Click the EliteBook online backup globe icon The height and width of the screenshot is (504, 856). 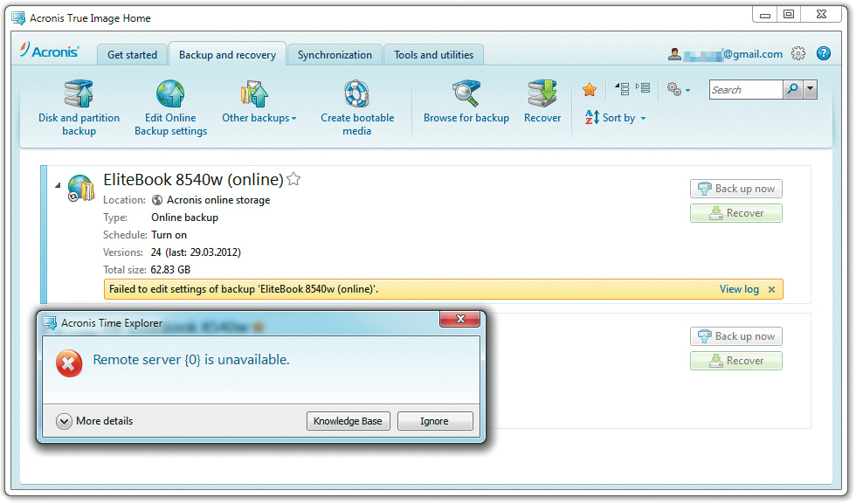80,189
